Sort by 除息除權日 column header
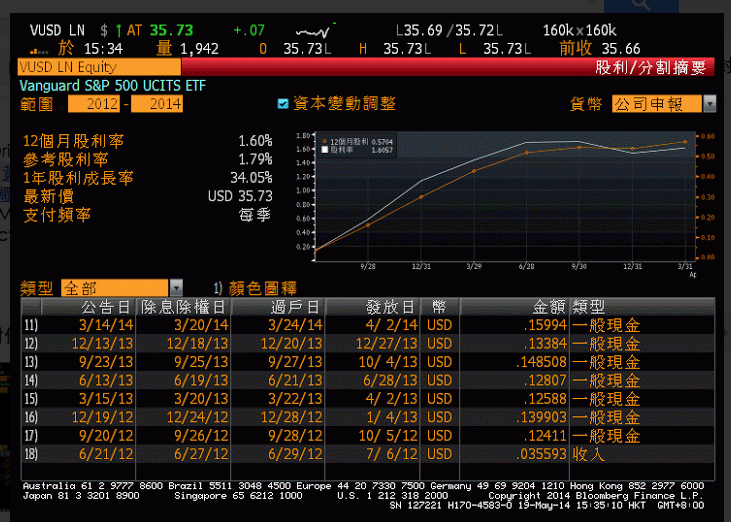The width and height of the screenshot is (731, 522). 183,307
